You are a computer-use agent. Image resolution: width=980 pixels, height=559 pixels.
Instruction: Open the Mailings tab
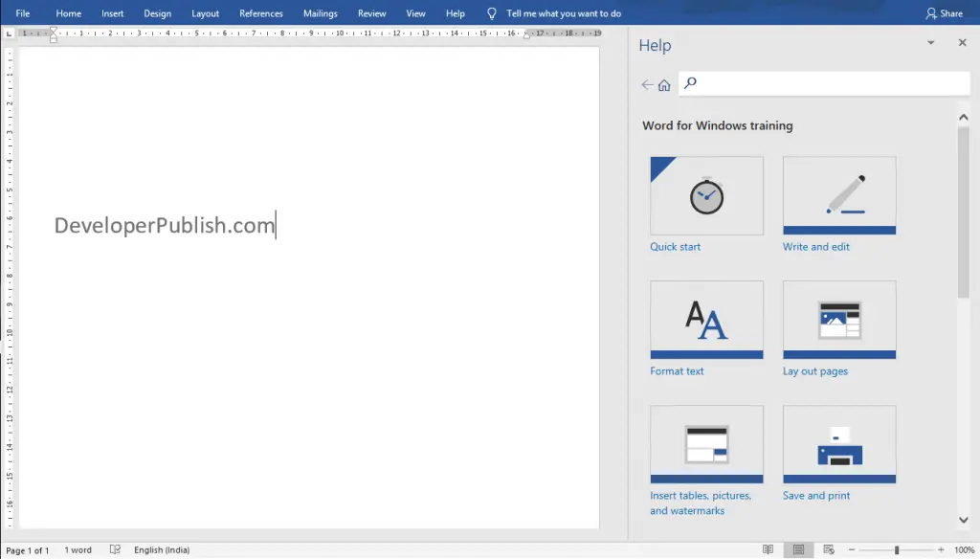coord(320,13)
